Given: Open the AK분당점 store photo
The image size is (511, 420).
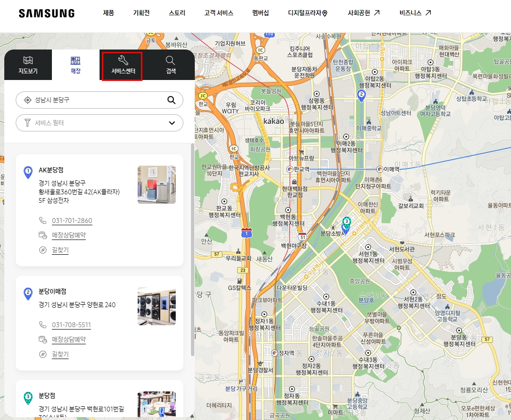Looking at the screenshot, I should click(x=157, y=185).
